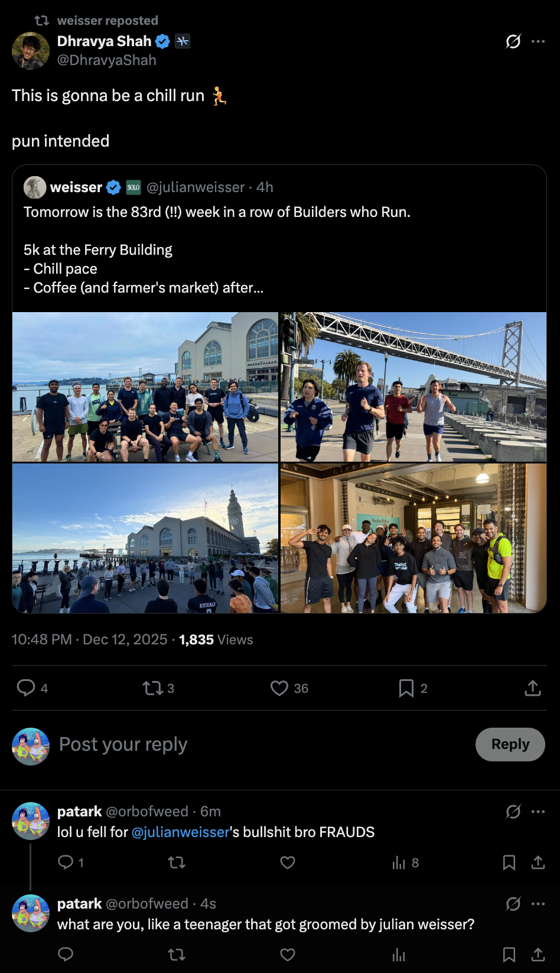The width and height of the screenshot is (560, 973).
Task: Share the main post via share icon
Action: (532, 687)
